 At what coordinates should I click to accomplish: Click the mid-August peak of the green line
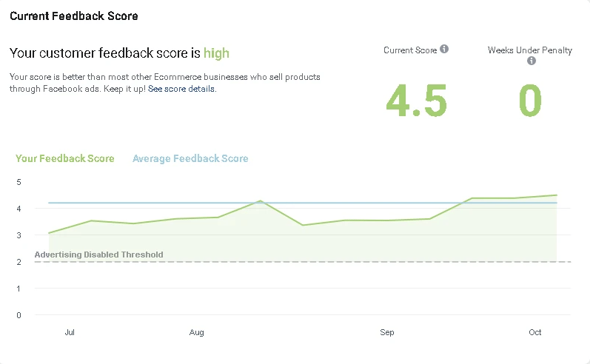(260, 200)
